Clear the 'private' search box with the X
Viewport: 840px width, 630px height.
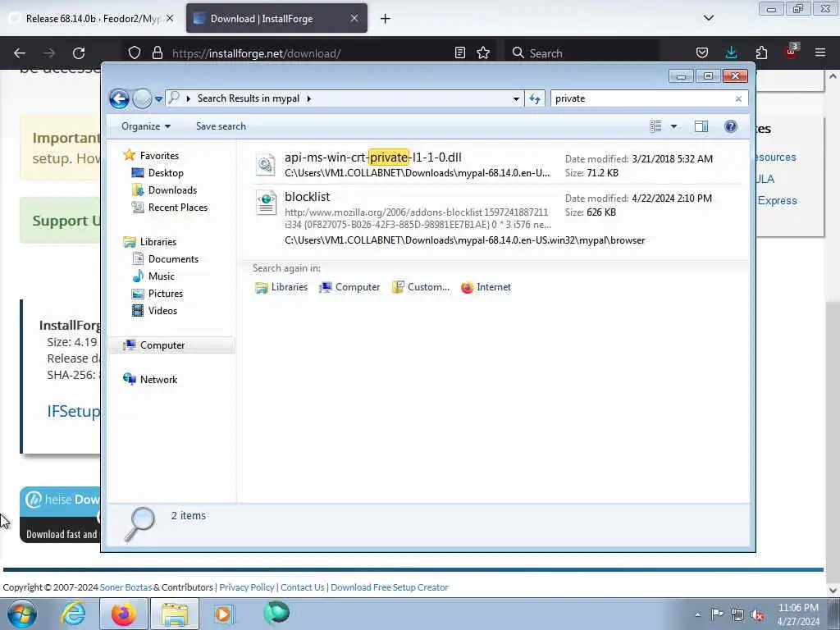coord(738,98)
